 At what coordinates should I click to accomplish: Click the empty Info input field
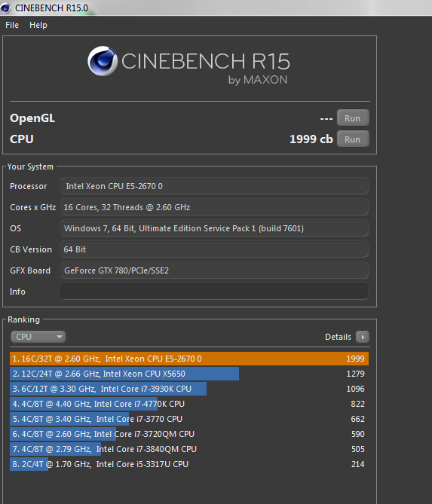pos(214,292)
